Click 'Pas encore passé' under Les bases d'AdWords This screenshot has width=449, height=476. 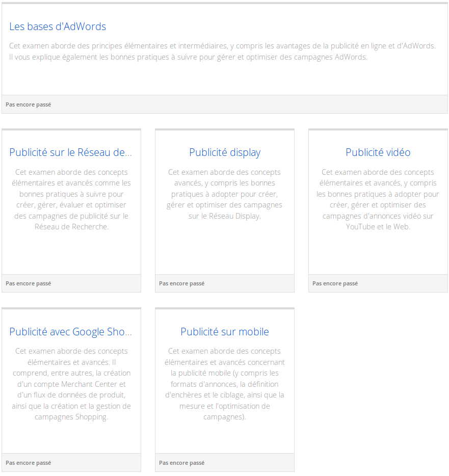[28, 104]
